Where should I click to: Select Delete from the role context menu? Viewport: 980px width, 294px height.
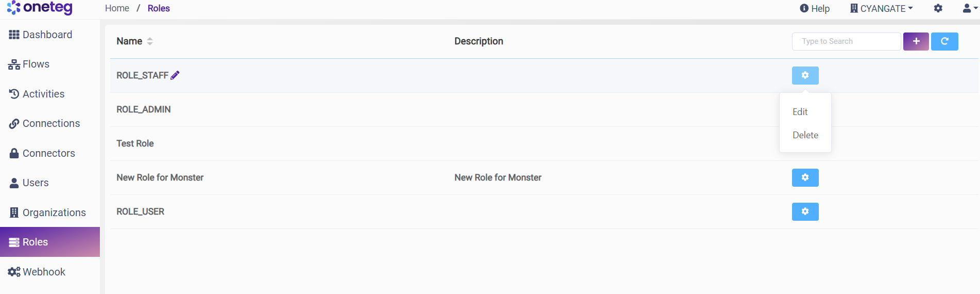(x=805, y=135)
